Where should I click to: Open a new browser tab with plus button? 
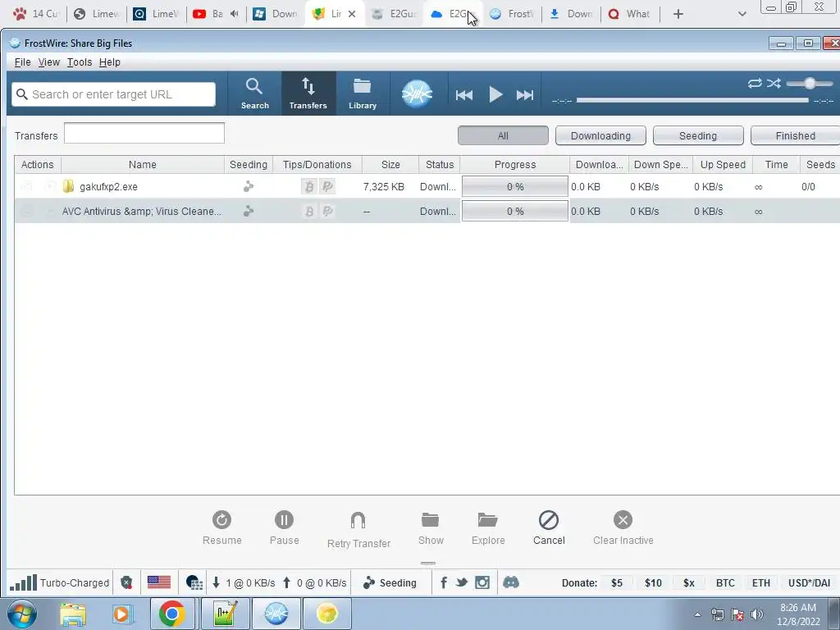[678, 14]
